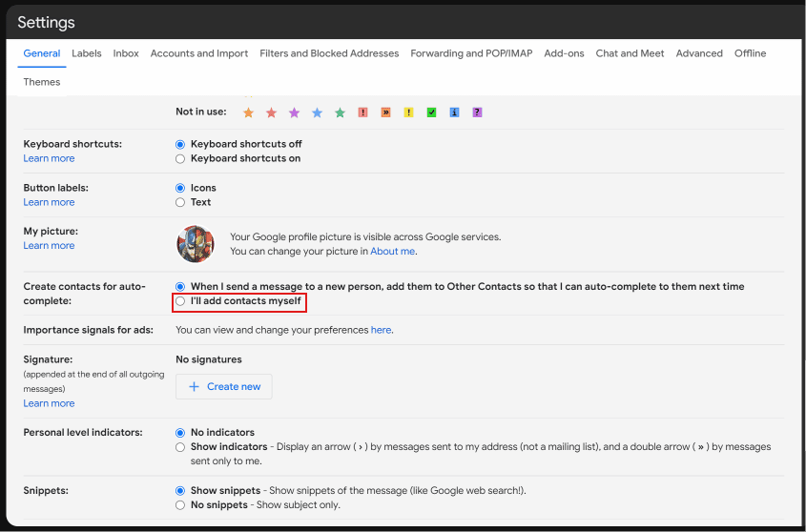Pick the yellow exclamation mark icon
Screen dimensions: 806x532
[408, 113]
